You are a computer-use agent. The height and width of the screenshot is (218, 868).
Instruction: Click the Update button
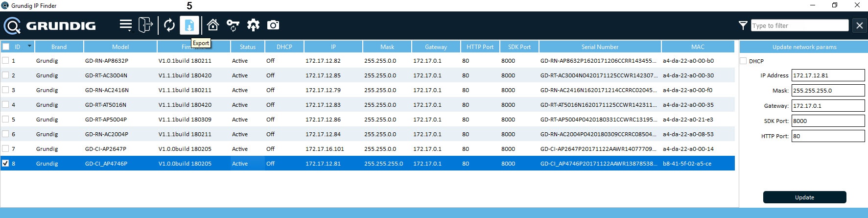pos(804,197)
